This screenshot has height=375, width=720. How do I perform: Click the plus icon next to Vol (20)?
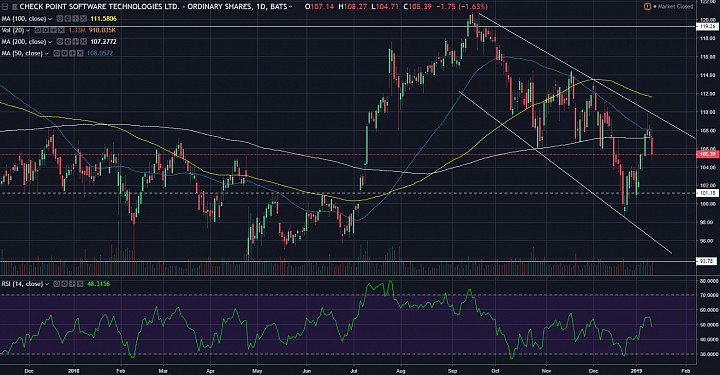[x=53, y=30]
